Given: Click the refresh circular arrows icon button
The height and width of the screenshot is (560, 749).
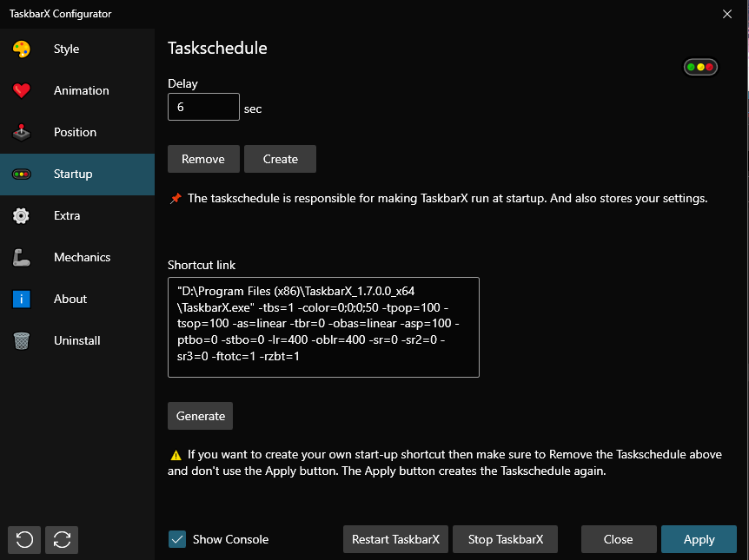Looking at the screenshot, I should [x=62, y=540].
